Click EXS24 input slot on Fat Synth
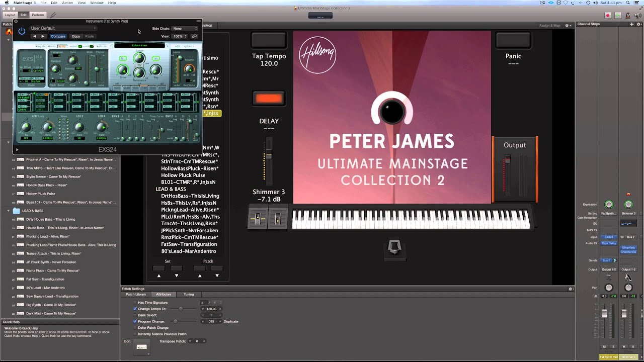 pos(609,237)
